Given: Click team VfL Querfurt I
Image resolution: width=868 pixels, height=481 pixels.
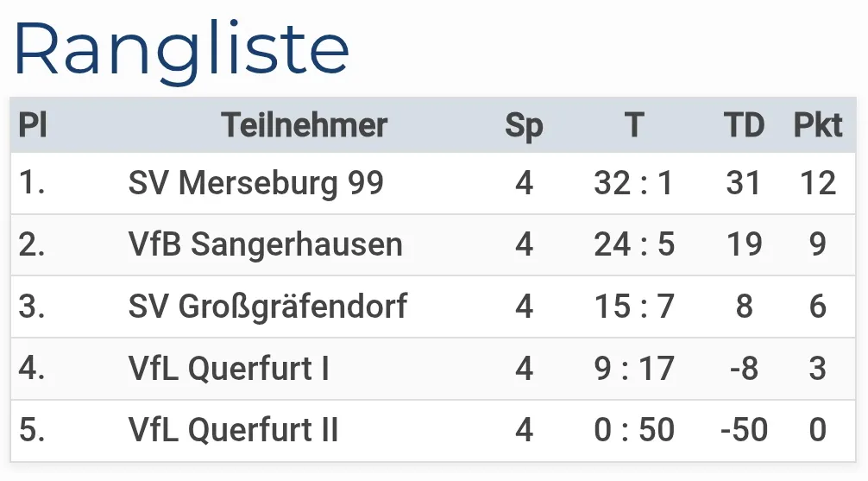Looking at the screenshot, I should coord(229,369).
